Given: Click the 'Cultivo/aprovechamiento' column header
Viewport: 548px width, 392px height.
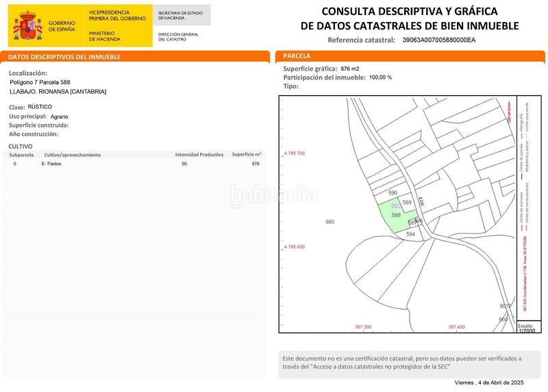Looking at the screenshot, I should (x=73, y=155).
